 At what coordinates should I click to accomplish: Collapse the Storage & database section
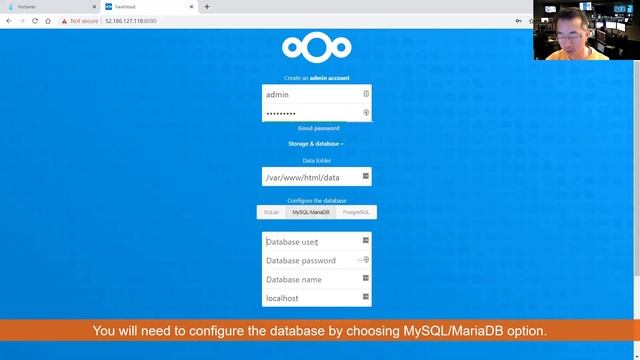pyautogui.click(x=316, y=144)
